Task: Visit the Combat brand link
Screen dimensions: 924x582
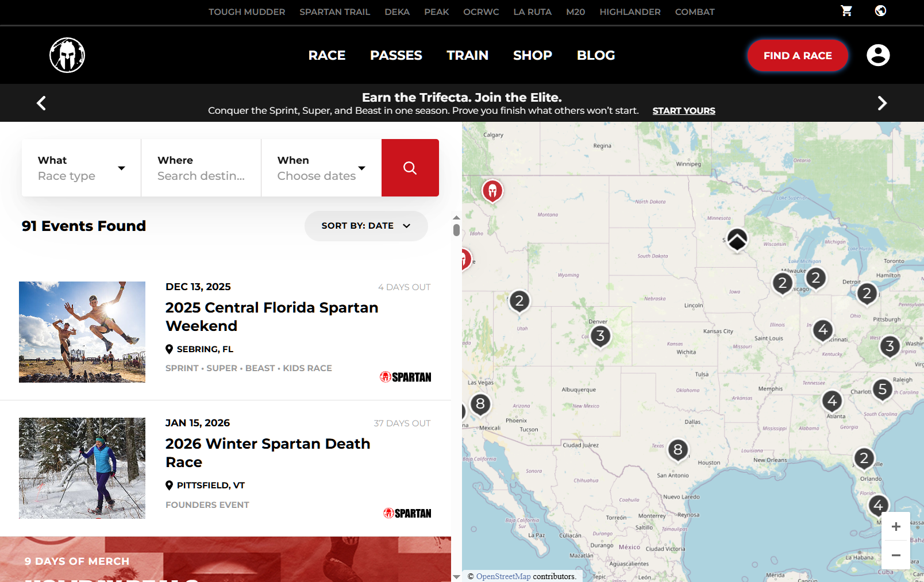Action: [x=695, y=11]
